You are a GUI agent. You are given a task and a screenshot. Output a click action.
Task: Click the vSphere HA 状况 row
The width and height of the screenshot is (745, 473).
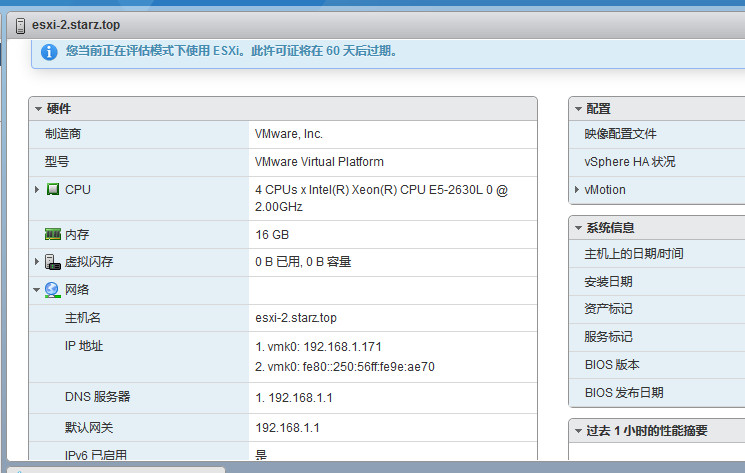[657, 162]
